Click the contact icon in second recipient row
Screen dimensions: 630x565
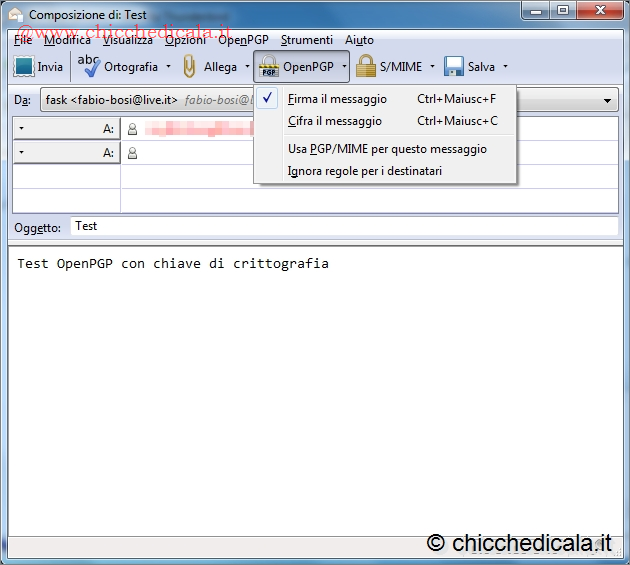tap(132, 153)
